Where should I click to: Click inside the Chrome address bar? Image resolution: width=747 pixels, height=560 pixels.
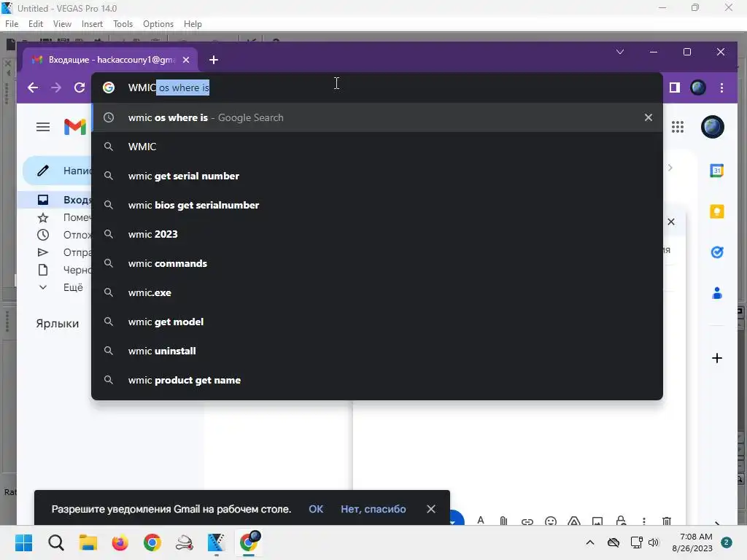pos(377,87)
